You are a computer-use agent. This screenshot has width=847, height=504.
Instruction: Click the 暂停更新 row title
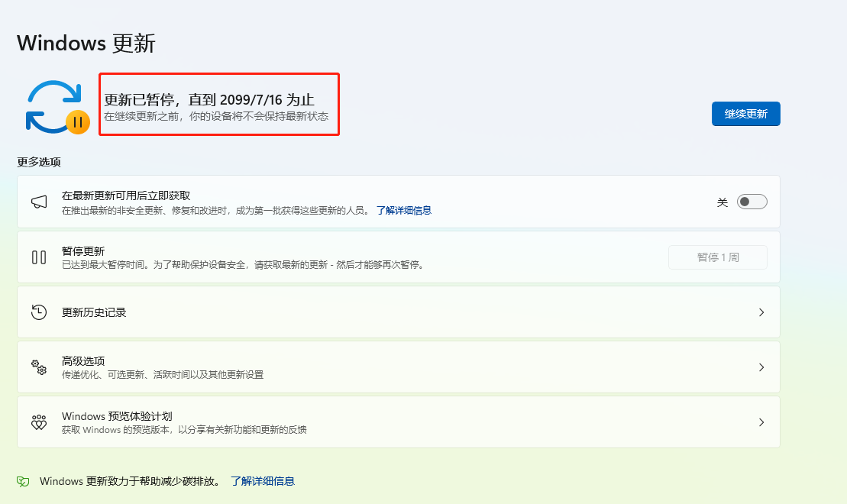pyautogui.click(x=83, y=251)
